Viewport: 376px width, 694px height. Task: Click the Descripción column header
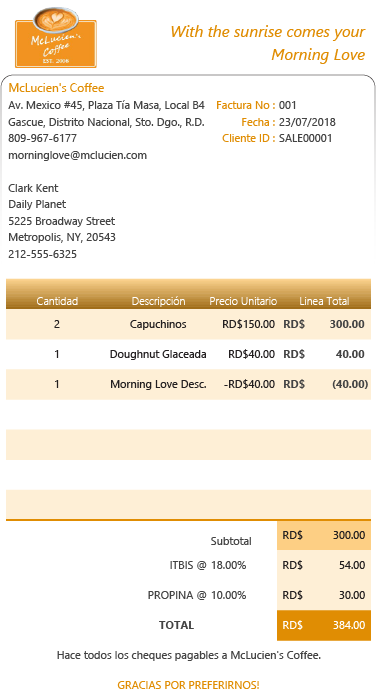tap(158, 301)
